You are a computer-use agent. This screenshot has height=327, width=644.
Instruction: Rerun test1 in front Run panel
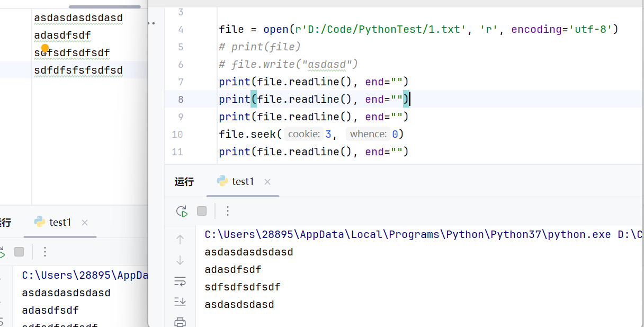(182, 211)
